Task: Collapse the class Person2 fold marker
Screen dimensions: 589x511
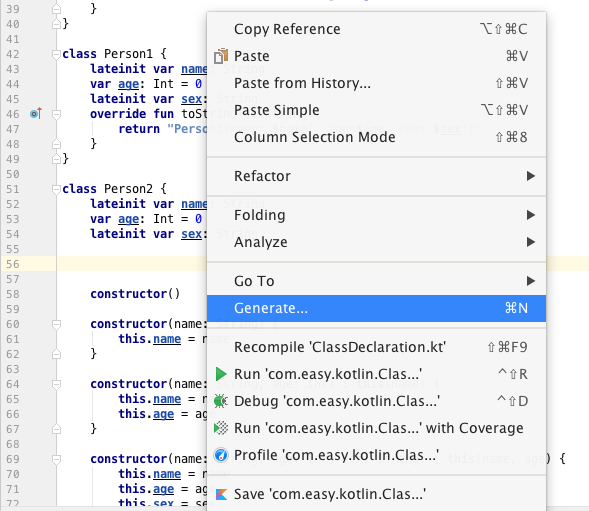Action: tap(56, 189)
